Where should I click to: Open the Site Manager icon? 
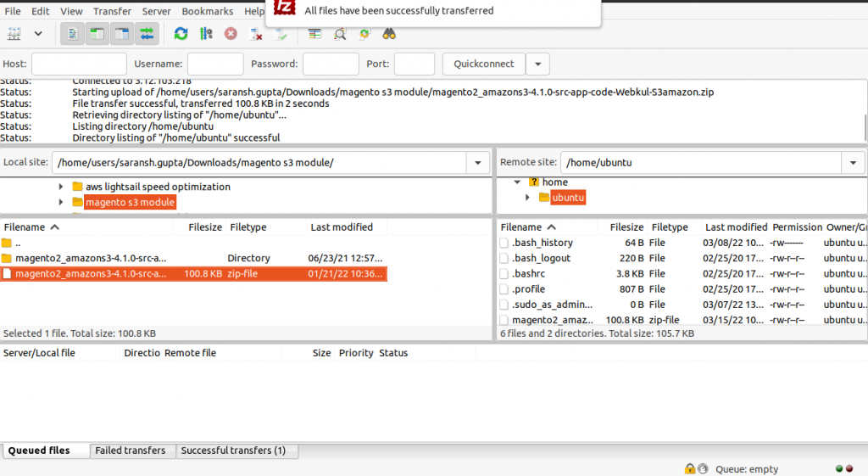14,34
